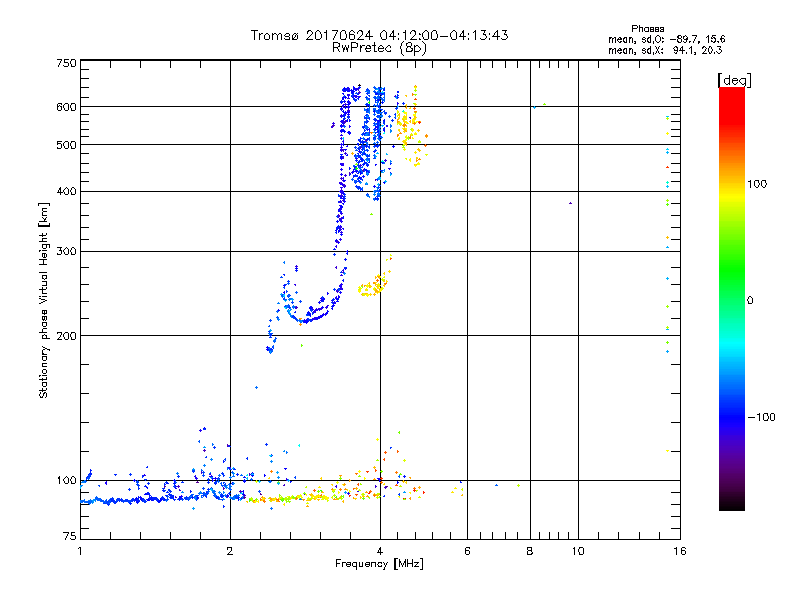Click the 750 tick on the height axis
Viewport: 800px width, 600px height.
tap(66, 63)
